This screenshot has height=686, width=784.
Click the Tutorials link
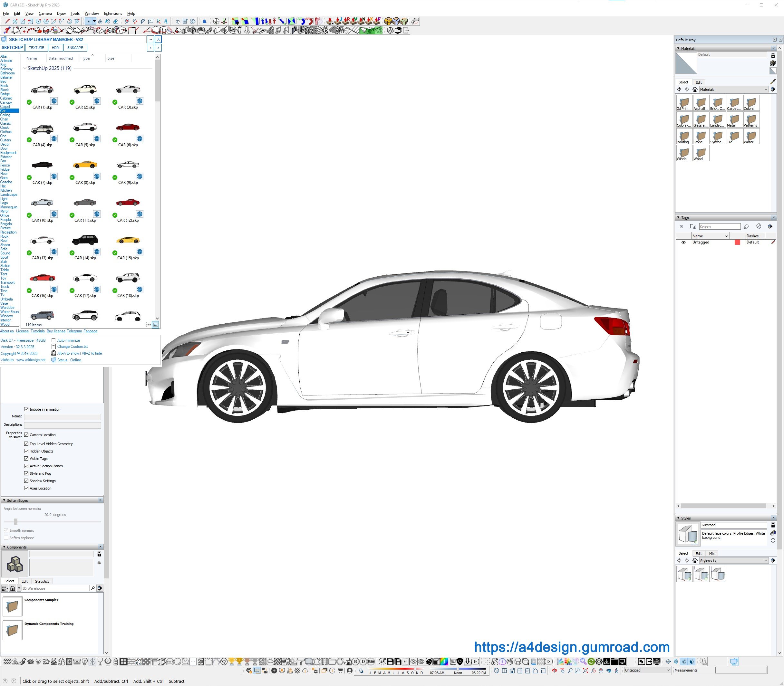click(37, 331)
